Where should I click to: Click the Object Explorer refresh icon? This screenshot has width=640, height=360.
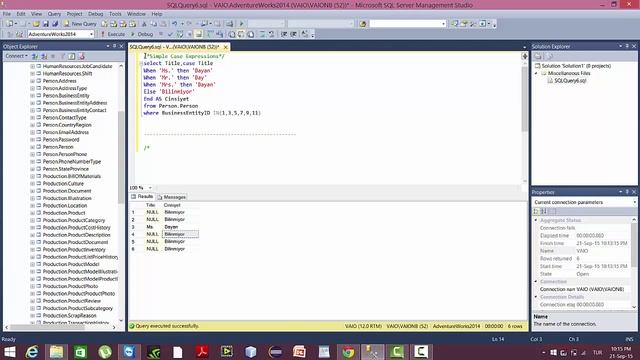coord(72,56)
